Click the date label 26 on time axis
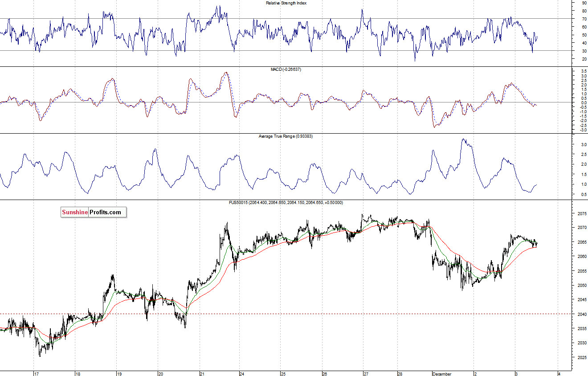 tap(325, 374)
